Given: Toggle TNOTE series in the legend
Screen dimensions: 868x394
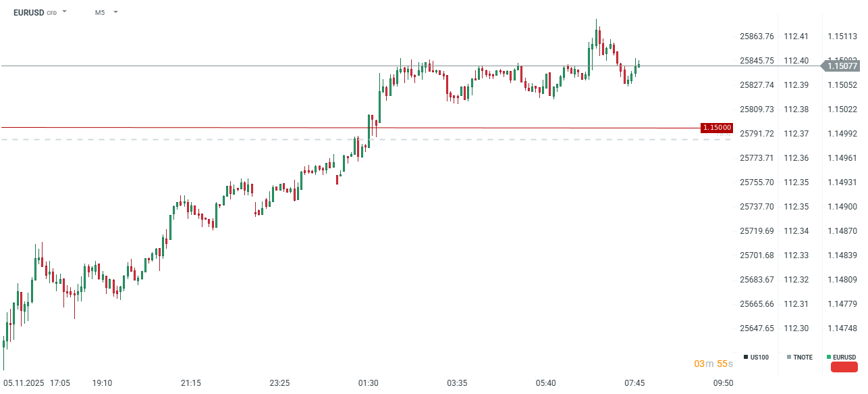Looking at the screenshot, I should click(x=799, y=357).
